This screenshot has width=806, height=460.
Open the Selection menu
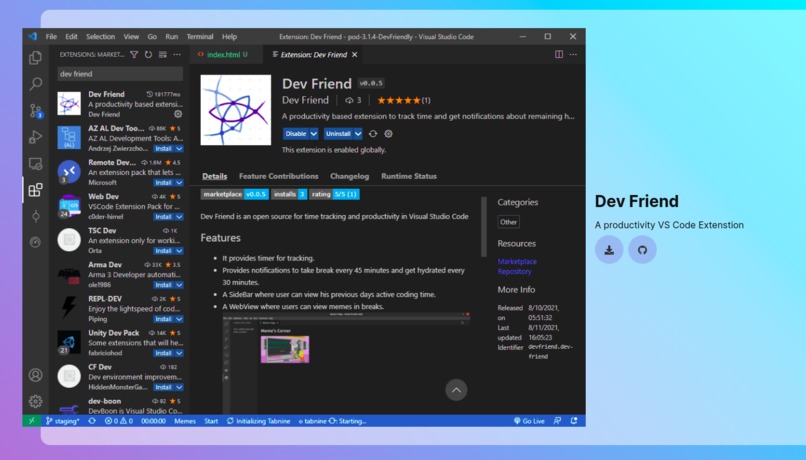[x=100, y=36]
